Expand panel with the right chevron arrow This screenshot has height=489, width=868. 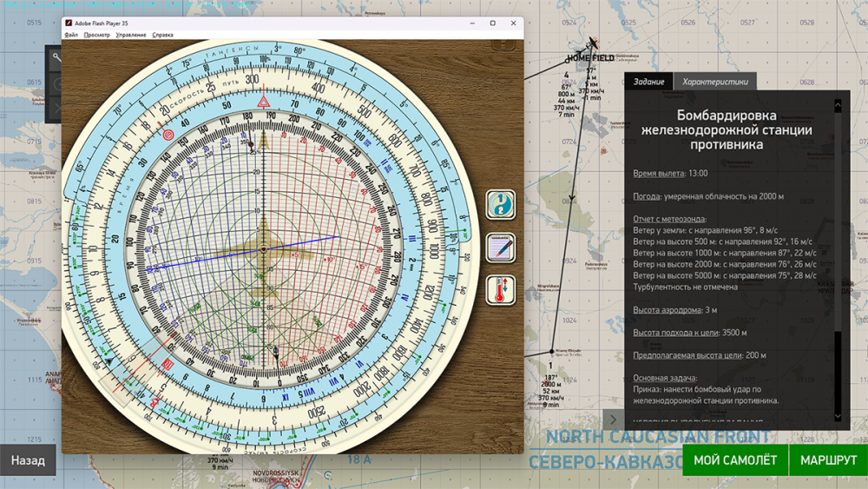613,420
